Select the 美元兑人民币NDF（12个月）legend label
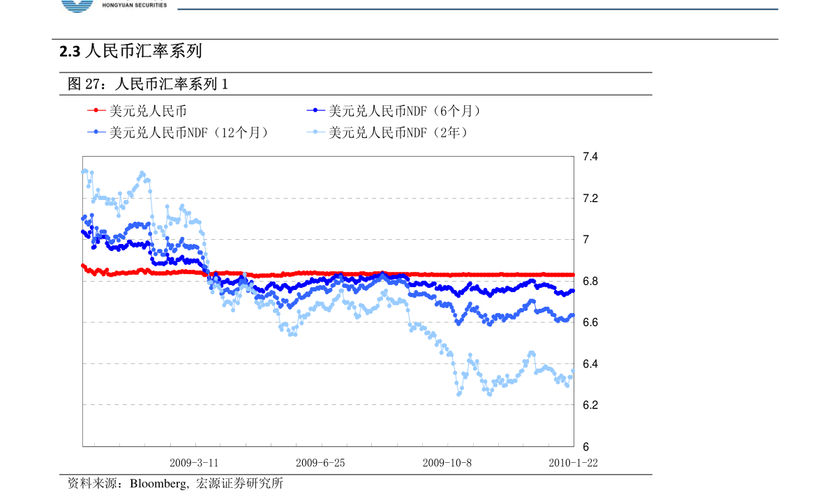This screenshot has height=504, width=831. coord(189,132)
